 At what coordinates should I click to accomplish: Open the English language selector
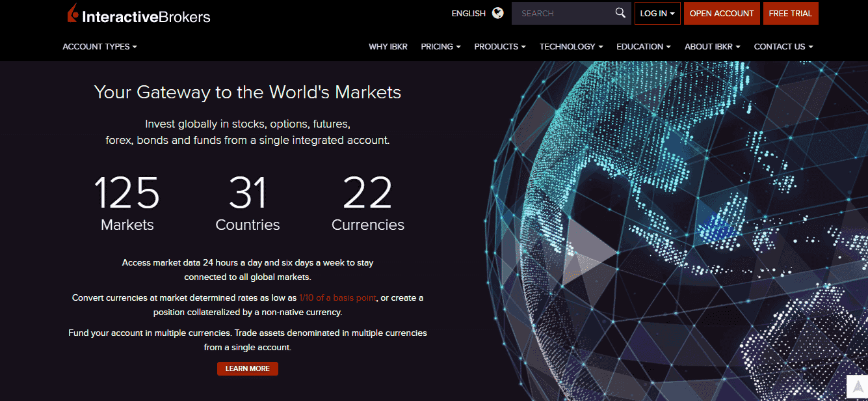click(x=469, y=13)
